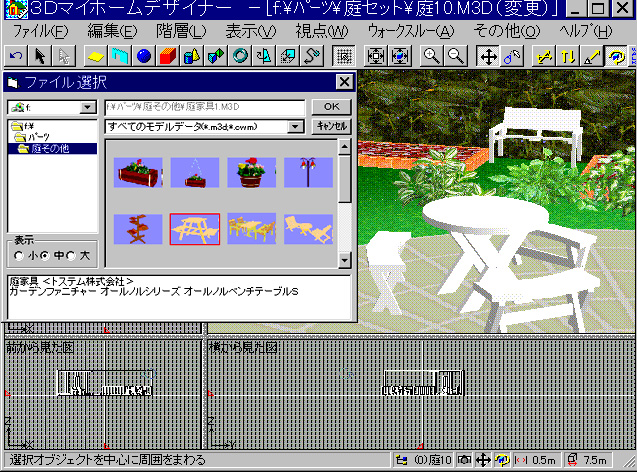Choose the blue-green prism shape tool
Viewport: 637px width, 472px height.
click(216, 56)
